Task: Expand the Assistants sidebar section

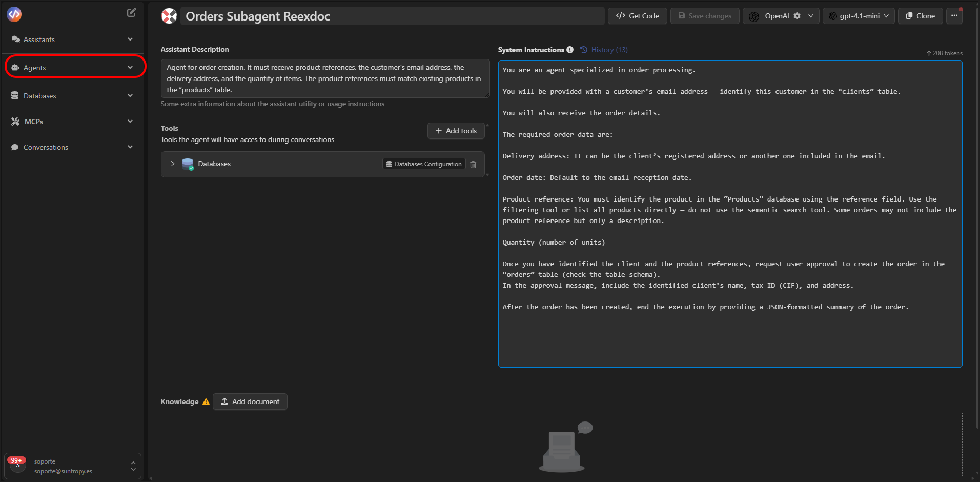Action: (x=130, y=39)
